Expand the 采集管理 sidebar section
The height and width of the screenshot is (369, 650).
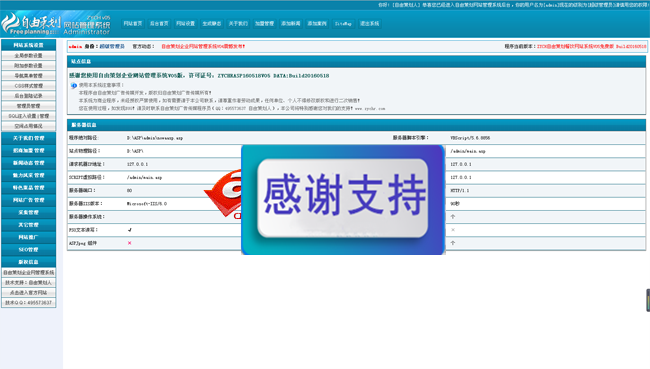(29, 212)
